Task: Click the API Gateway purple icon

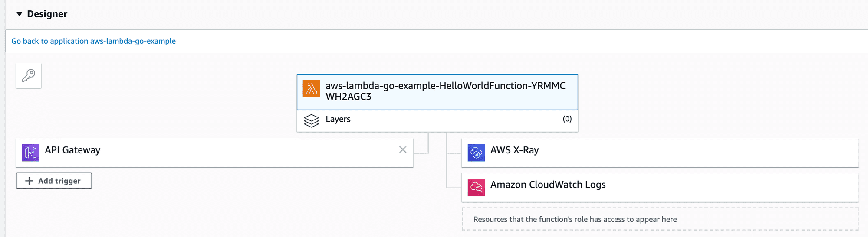Action: click(31, 153)
